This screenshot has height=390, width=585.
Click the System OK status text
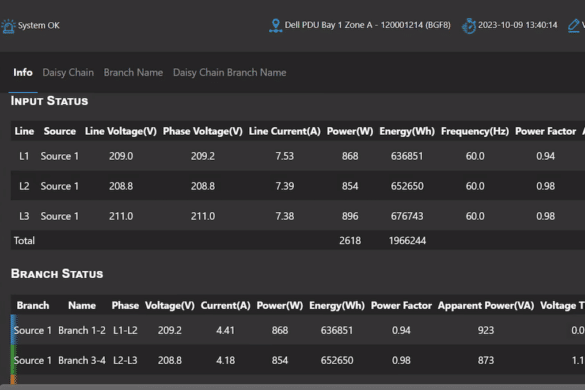pyautogui.click(x=39, y=25)
